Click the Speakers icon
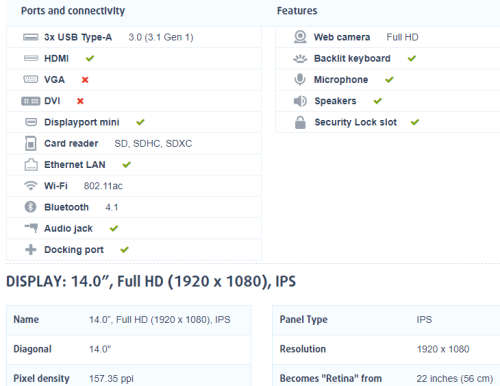The width and height of the screenshot is (500, 386). (300, 101)
